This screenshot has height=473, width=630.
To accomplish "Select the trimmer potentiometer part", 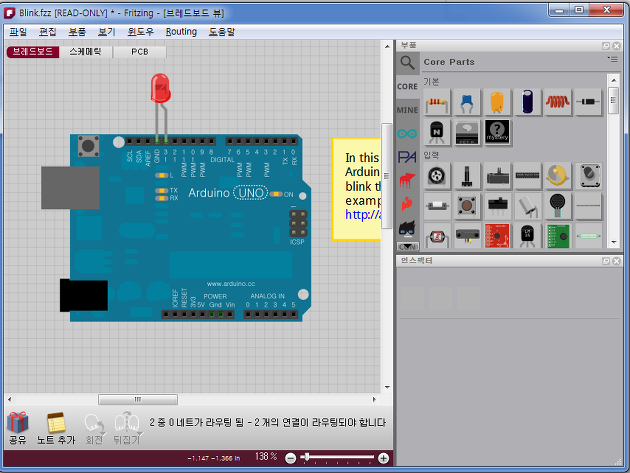I will (437, 176).
